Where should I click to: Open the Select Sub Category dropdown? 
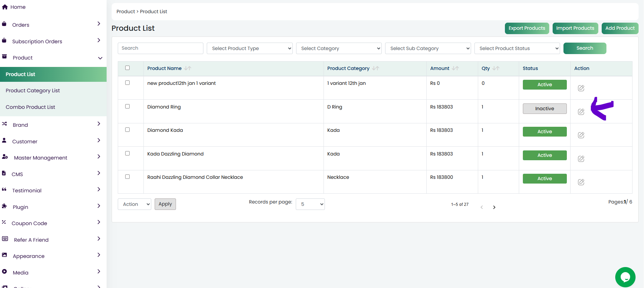click(428, 48)
